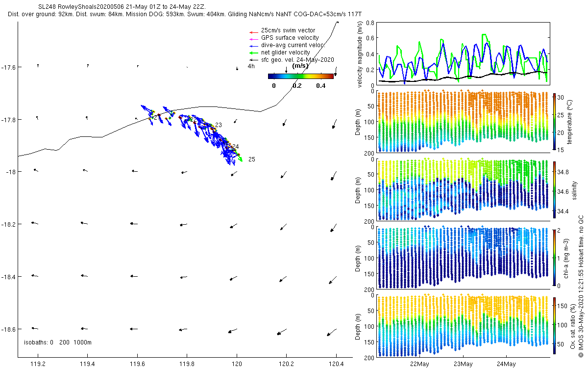Image resolution: width=588 pixels, height=368 pixels.
Task: Select the chl-a (mg m-3) color bar
Action: (x=554, y=257)
